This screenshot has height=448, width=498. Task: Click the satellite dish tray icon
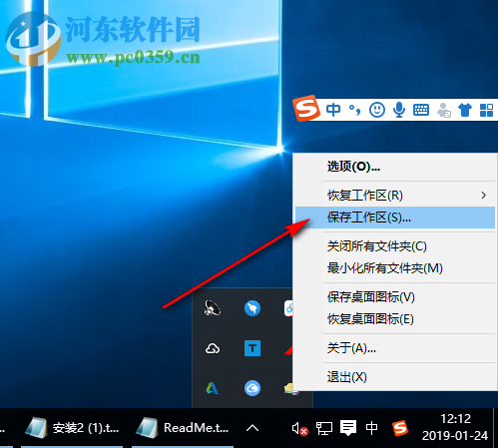(213, 308)
